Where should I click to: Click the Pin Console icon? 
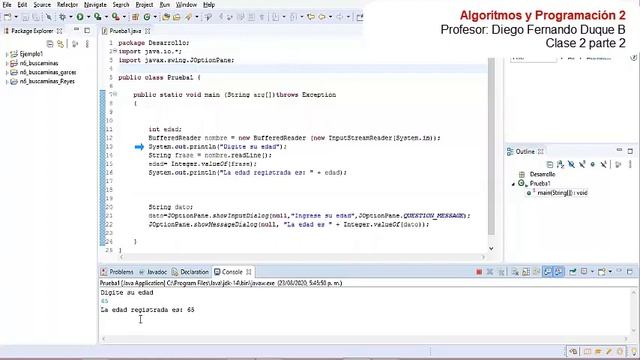pos(573,272)
